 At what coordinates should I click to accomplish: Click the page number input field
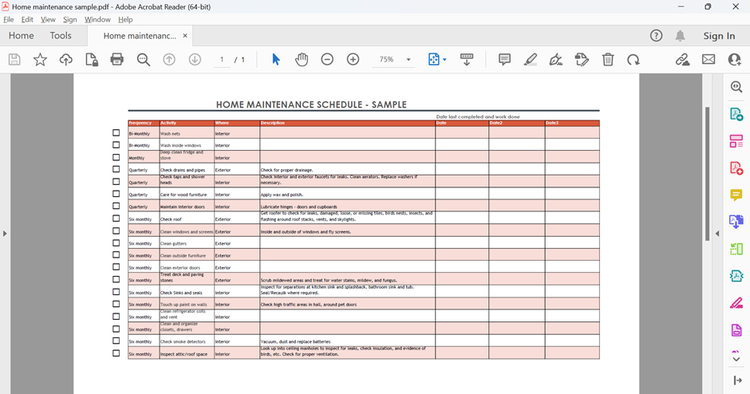pyautogui.click(x=222, y=59)
